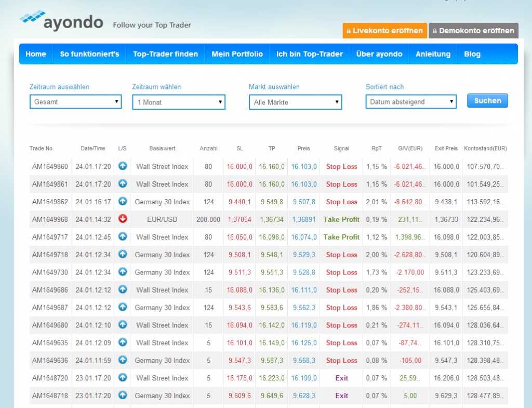Expand the 1 Monat timeframe dropdown
The image size is (532, 408).
[179, 102]
